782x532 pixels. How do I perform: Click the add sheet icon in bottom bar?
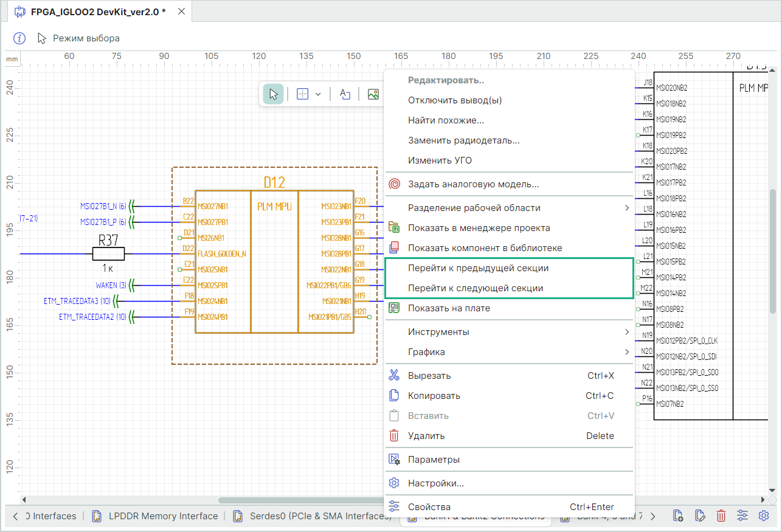tap(679, 516)
